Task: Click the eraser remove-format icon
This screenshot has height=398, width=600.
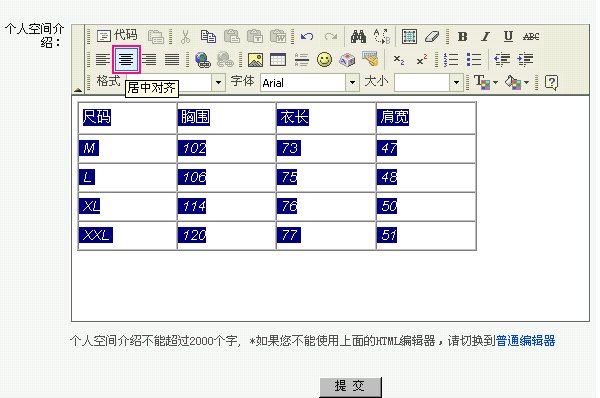Action: click(432, 36)
